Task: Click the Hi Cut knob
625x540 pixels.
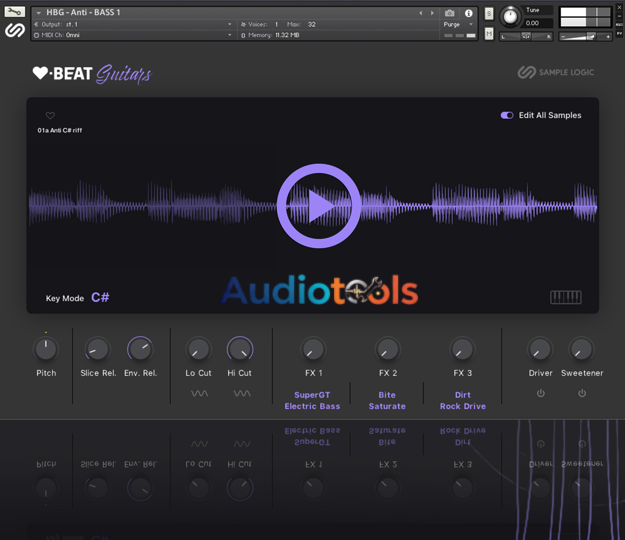Action: 240,349
